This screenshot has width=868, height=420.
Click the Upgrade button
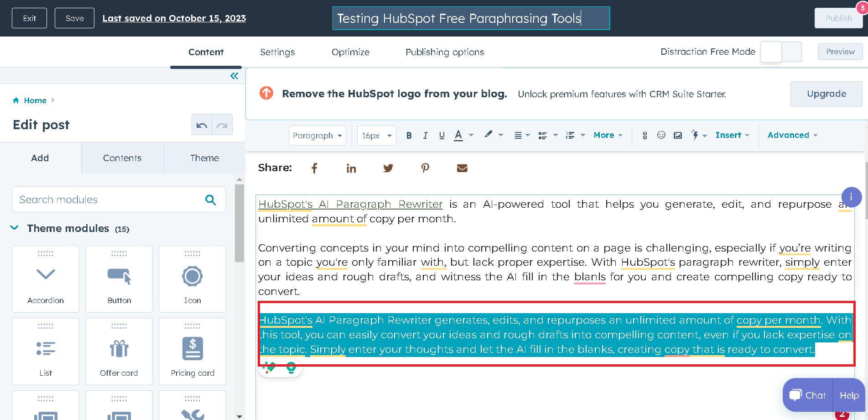tap(826, 94)
